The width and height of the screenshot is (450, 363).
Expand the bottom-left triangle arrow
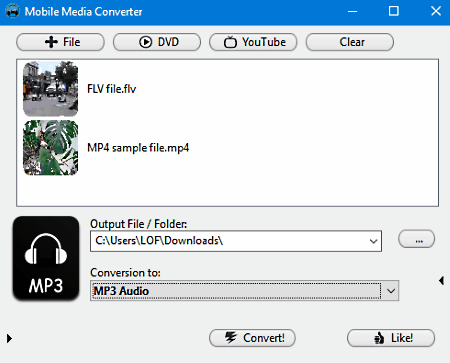9,339
